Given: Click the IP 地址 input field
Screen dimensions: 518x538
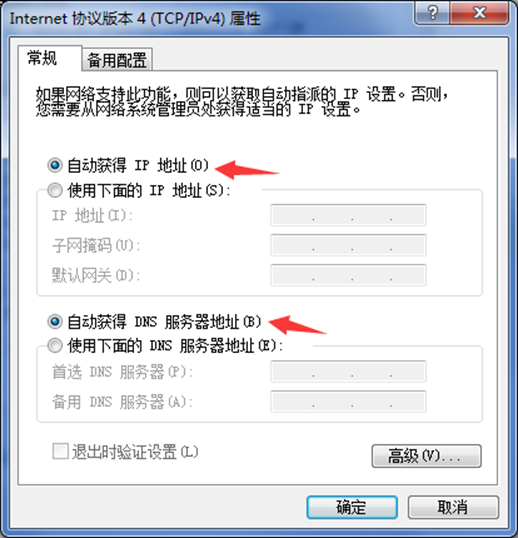Looking at the screenshot, I should point(348,215).
